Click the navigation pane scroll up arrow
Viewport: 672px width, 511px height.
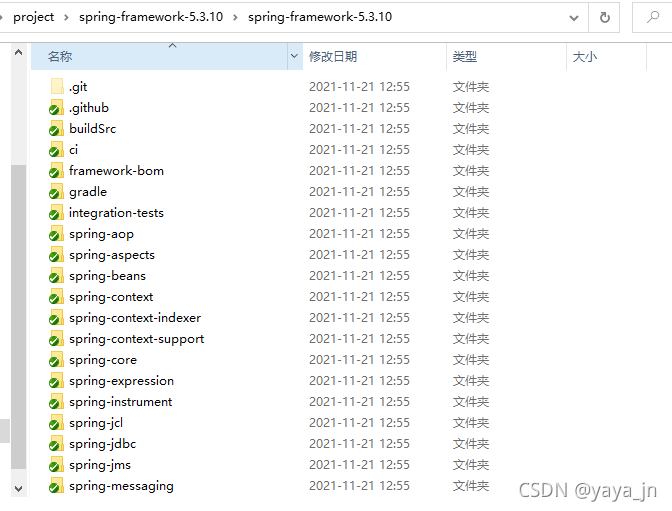coord(18,52)
